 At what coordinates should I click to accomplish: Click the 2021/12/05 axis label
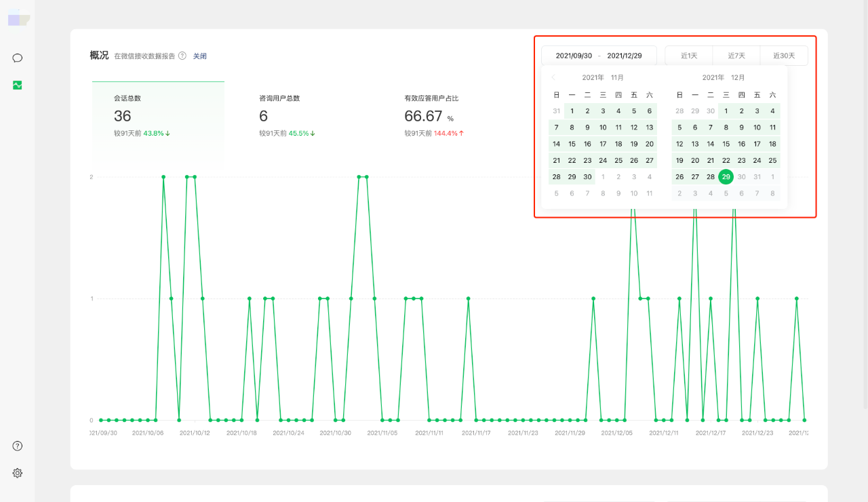[616, 433]
